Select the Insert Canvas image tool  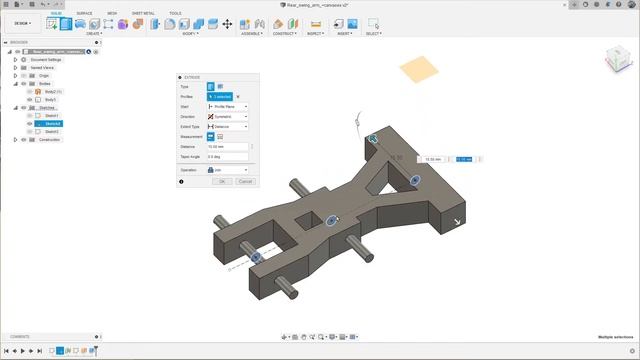tap(352, 24)
